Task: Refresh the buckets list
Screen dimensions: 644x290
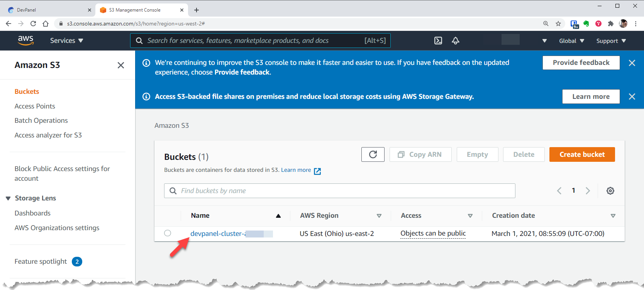Action: [x=373, y=154]
